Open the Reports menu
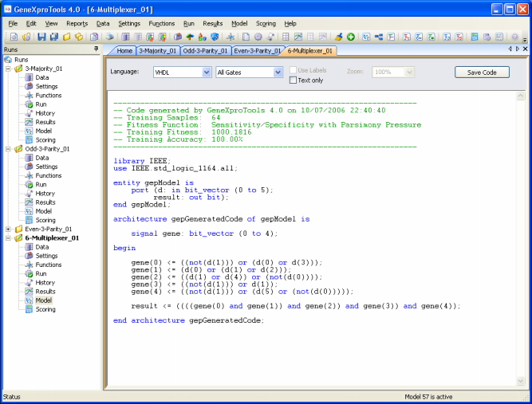Viewport: 532px width, 404px height. (77, 23)
